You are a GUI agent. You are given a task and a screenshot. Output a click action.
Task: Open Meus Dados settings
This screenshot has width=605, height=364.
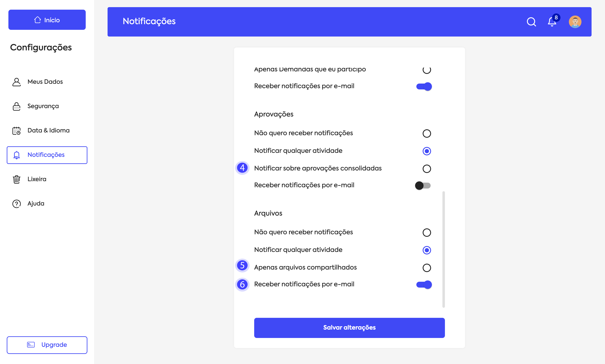[x=45, y=82]
